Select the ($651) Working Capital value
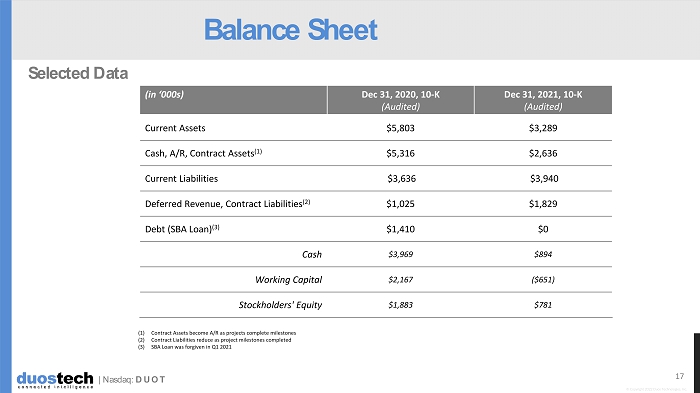Screen dimensions: 700x393 pos(543,280)
